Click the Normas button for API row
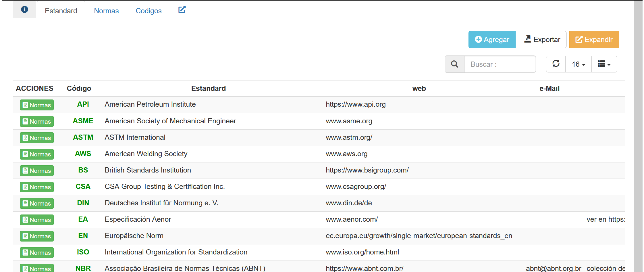The width and height of the screenshot is (644, 272). coord(37,105)
